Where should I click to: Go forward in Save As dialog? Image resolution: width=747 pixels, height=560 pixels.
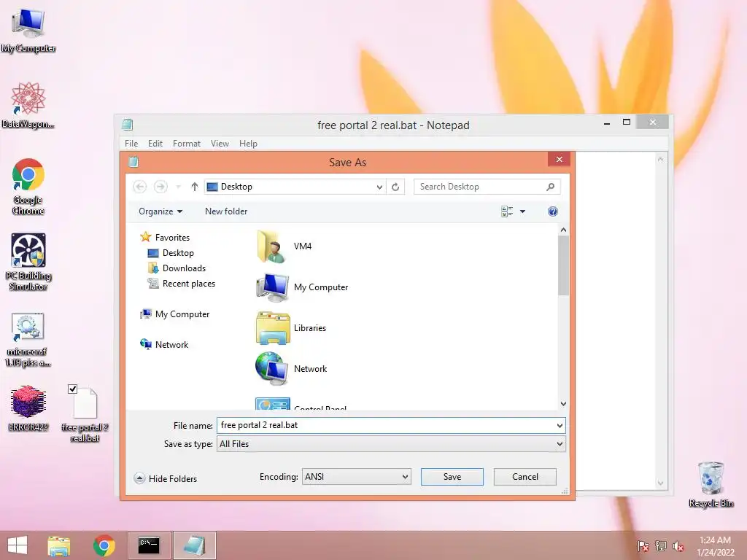(x=160, y=187)
